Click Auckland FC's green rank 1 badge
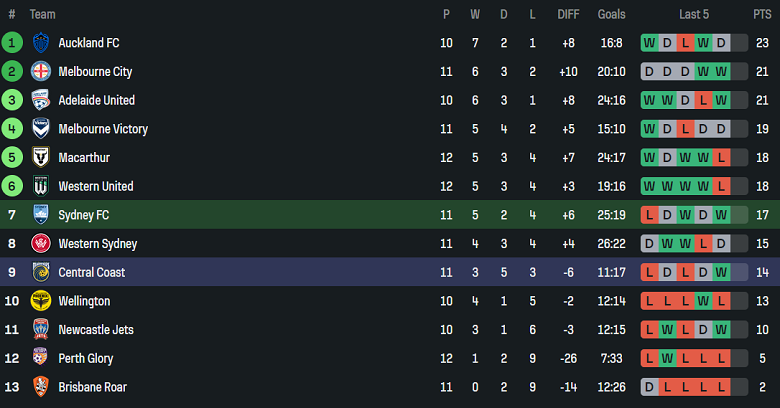Viewport: 780px width, 408px height. pyautogui.click(x=12, y=43)
